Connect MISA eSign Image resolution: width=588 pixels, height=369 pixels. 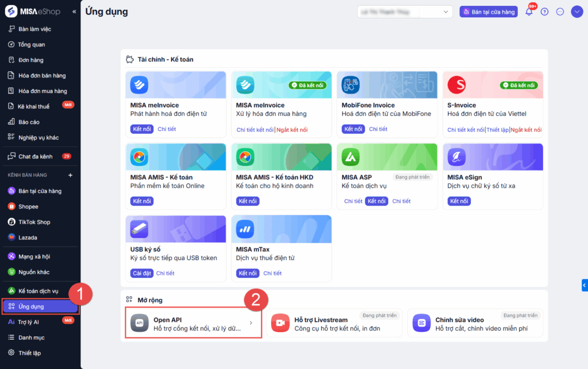(459, 201)
